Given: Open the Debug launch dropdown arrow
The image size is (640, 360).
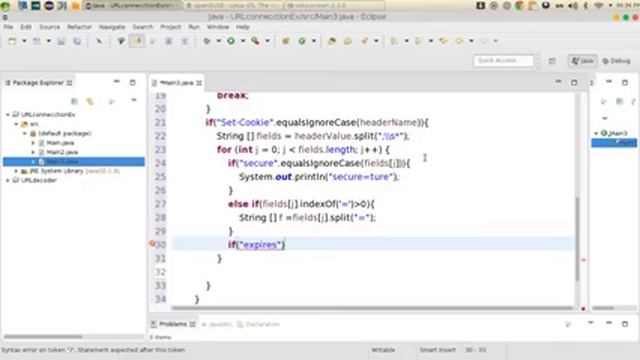Looking at the screenshot, I should coord(218,41).
